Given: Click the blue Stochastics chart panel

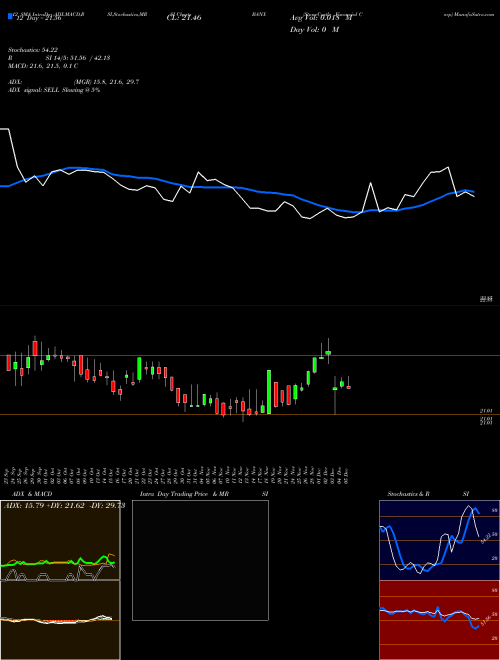Looking at the screenshot, I should [439, 540].
